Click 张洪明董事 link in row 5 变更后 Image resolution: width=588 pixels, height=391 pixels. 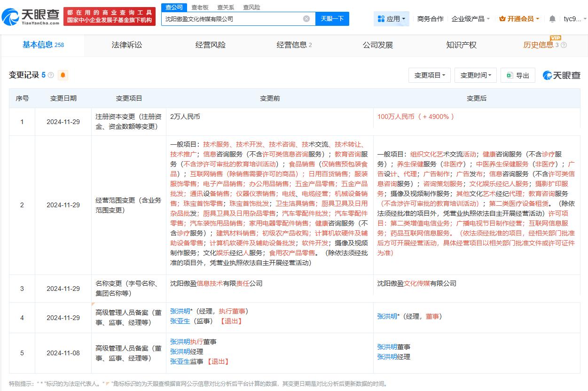[394, 347]
